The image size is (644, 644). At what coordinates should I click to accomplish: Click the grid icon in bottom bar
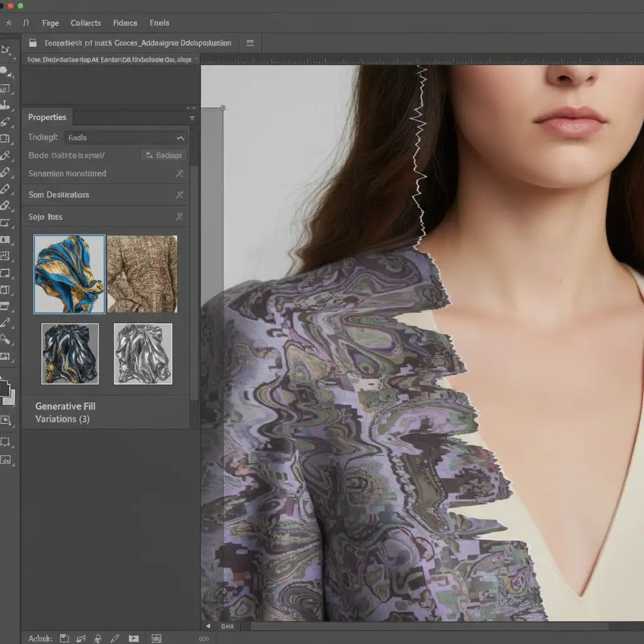click(x=156, y=638)
